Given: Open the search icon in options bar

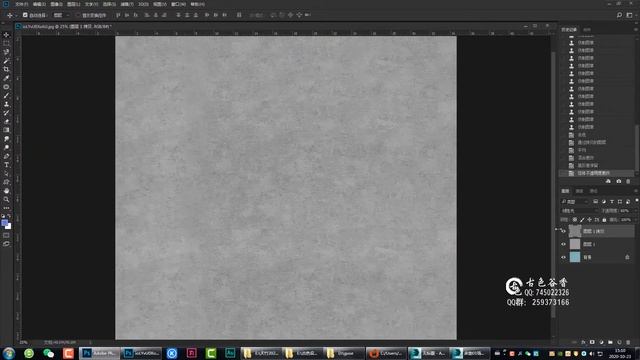Looking at the screenshot, I should click(x=619, y=15).
